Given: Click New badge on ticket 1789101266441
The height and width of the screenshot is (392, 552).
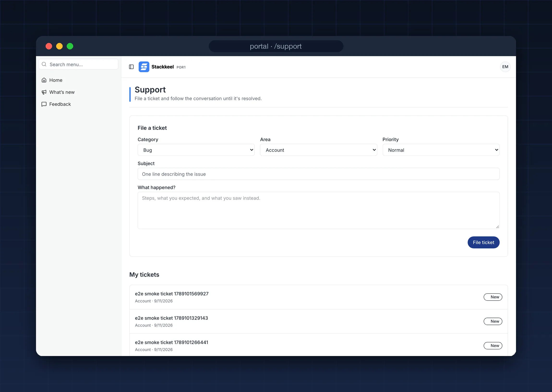Looking at the screenshot, I should point(493,346).
